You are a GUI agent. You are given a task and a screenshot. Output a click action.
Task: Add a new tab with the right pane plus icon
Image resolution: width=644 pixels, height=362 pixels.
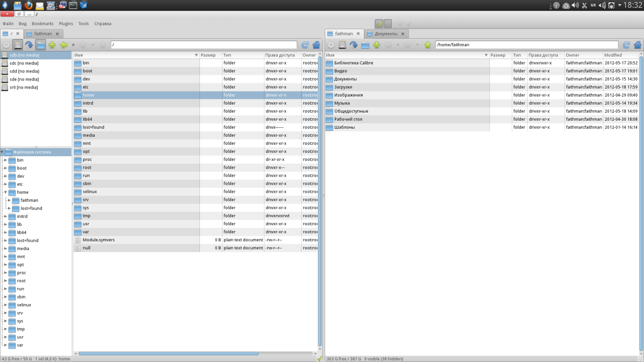point(377,45)
